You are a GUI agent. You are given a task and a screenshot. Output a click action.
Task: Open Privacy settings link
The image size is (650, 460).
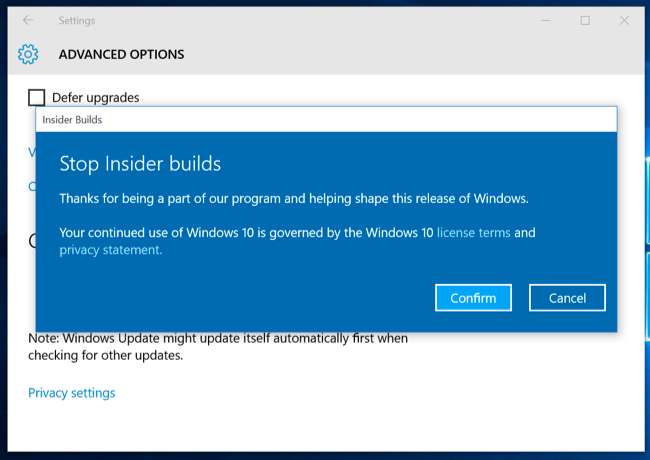click(72, 393)
